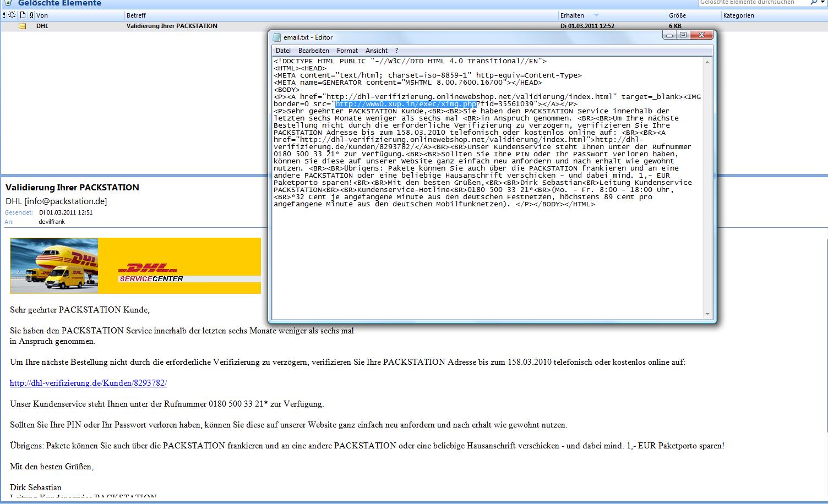This screenshot has height=504, width=828.
Task: Click the deleted items folder icon
Action: (x=8, y=3)
